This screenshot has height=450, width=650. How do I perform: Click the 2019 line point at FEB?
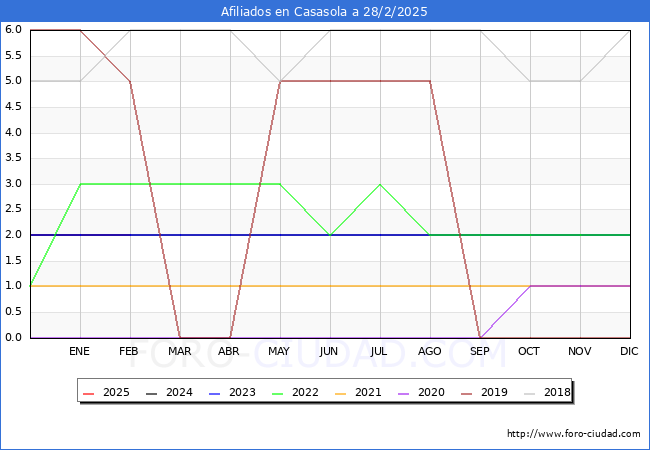click(130, 82)
